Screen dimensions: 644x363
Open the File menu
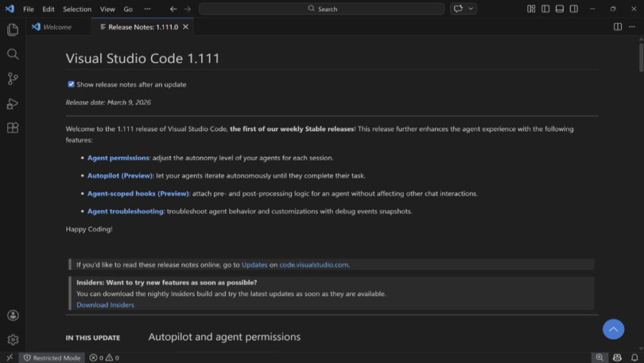tap(29, 9)
